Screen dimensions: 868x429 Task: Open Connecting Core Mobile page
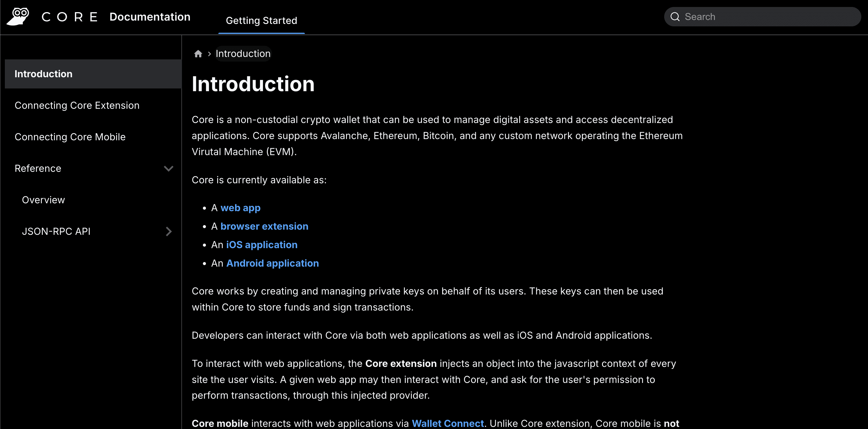70,137
